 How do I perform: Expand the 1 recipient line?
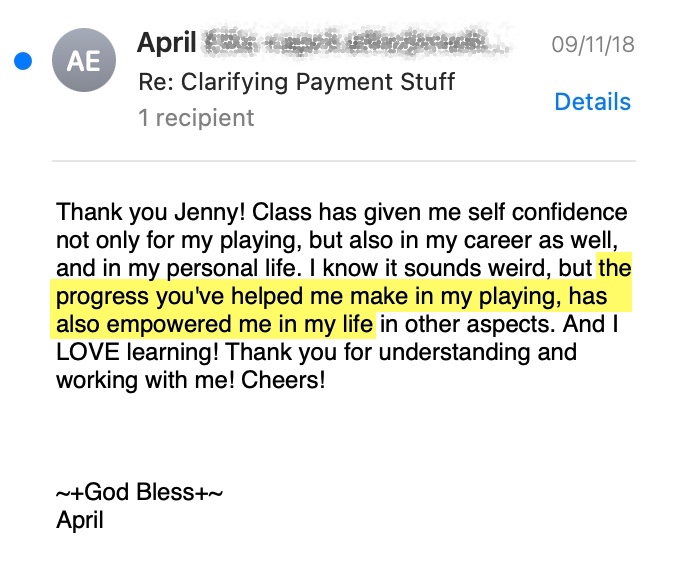(195, 118)
